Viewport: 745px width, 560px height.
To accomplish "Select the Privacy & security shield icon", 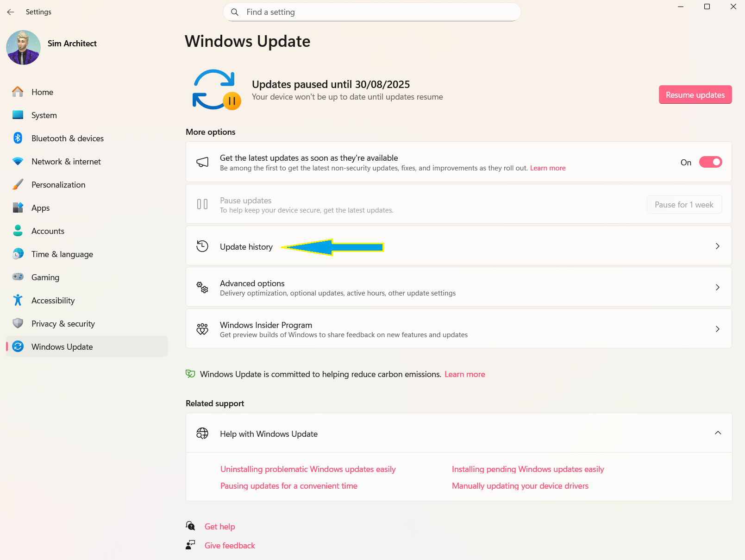I will tap(18, 323).
